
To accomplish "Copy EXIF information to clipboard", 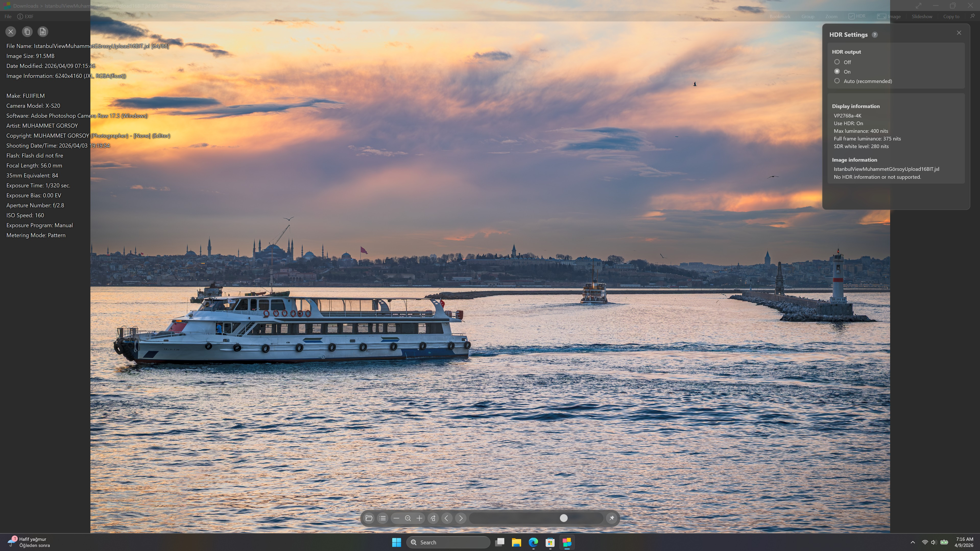I will (27, 32).
